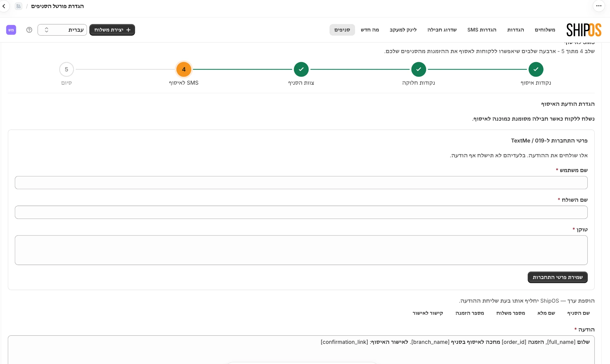
Task: Click the back arrow icon
Action: click(4, 6)
